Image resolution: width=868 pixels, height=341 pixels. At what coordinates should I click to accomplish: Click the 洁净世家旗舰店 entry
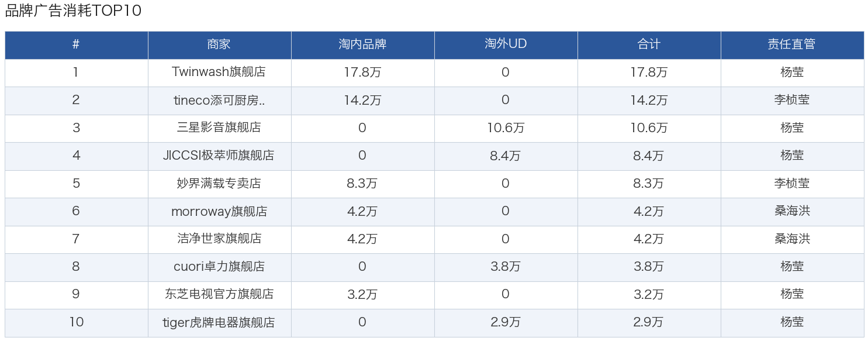[x=219, y=239]
